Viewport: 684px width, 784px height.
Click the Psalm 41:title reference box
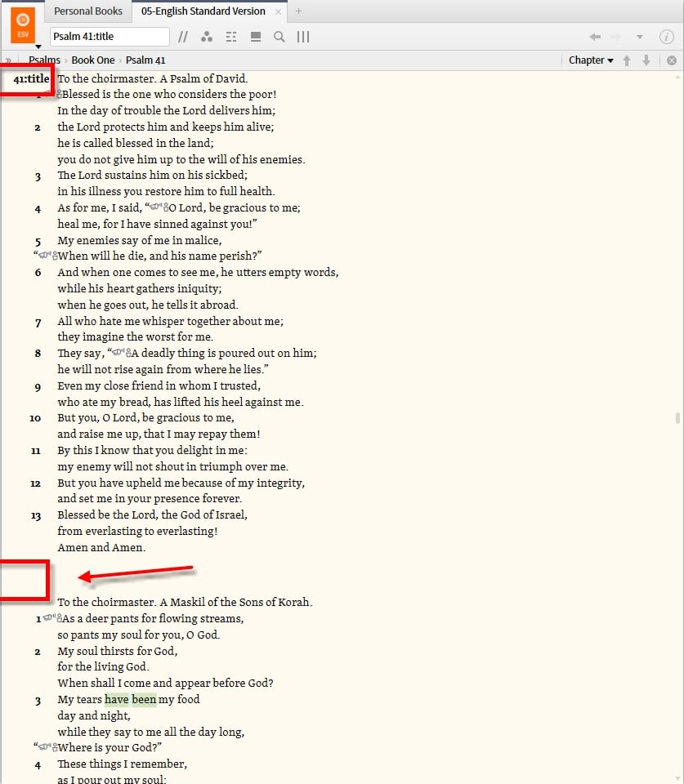coord(110,37)
